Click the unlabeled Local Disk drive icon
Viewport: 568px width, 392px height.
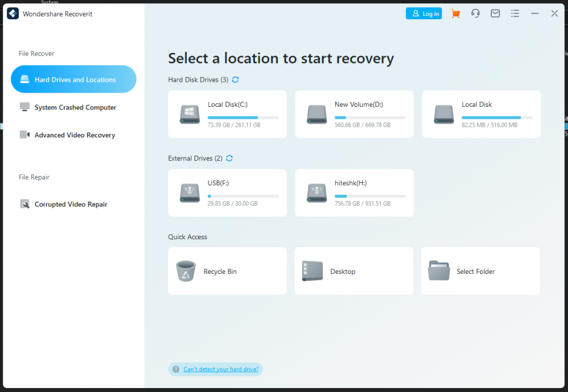444,115
